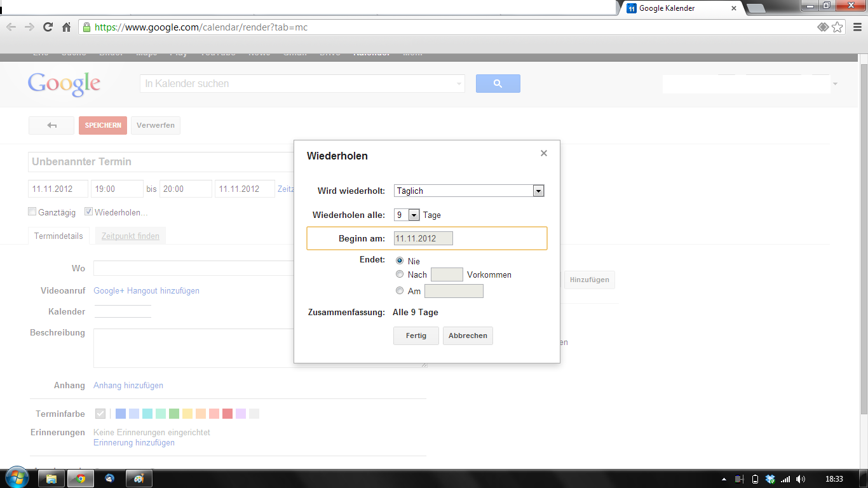Choose the yellow Terminfarbe swatch
This screenshot has width=868, height=488.
pyautogui.click(x=187, y=414)
